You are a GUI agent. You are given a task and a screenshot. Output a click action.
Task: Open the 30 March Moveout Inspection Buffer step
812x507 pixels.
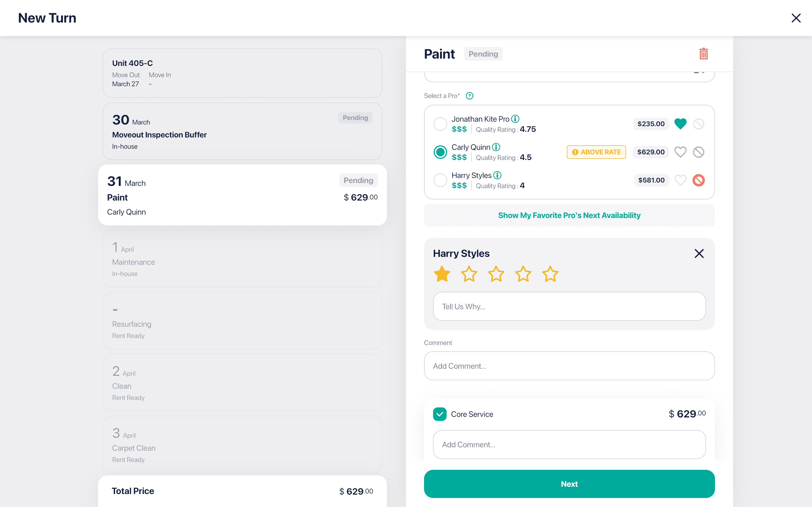(x=242, y=132)
